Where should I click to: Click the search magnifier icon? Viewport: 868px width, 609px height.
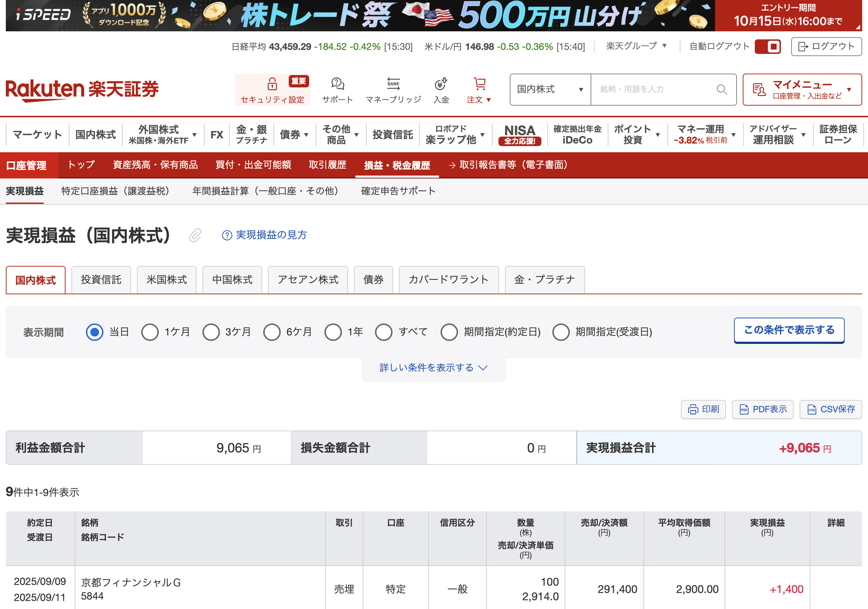point(721,90)
